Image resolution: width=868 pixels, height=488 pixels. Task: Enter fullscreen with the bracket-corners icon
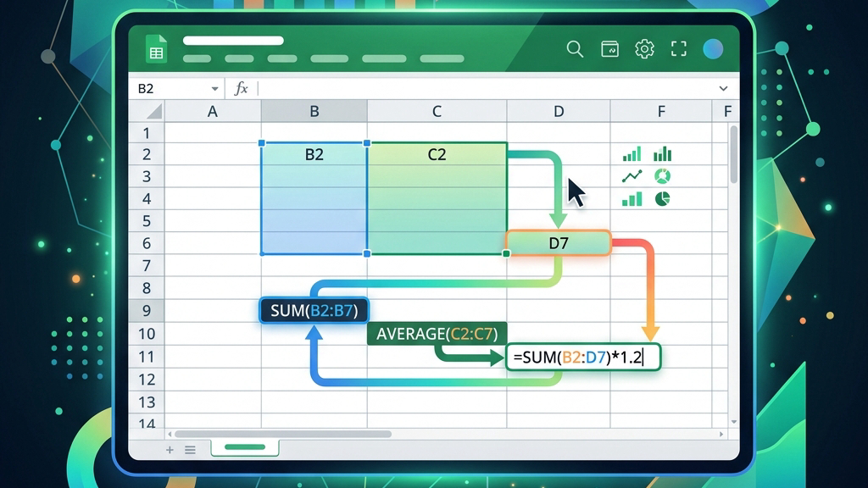click(x=679, y=49)
